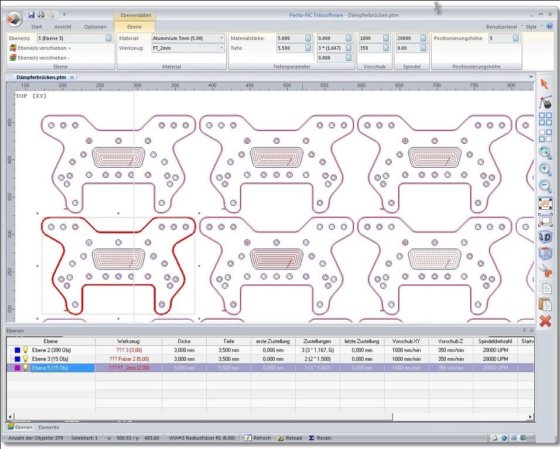The image size is (560, 449).
Task: Click the scissors cut icon
Action: click(x=545, y=271)
